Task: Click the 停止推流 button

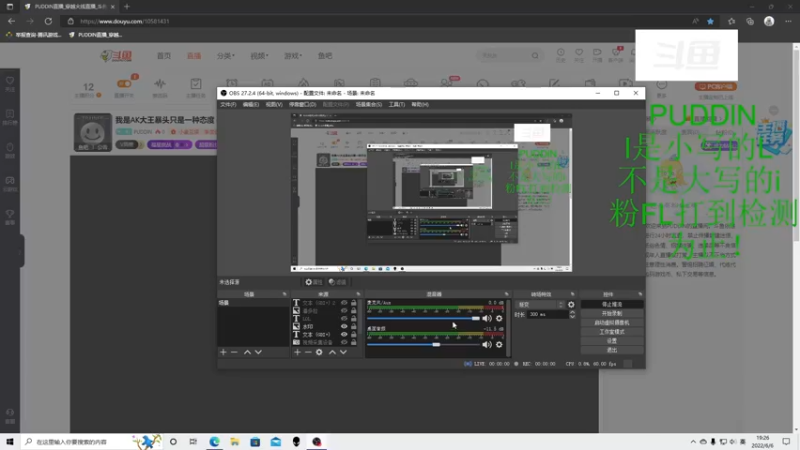Action: coord(612,304)
